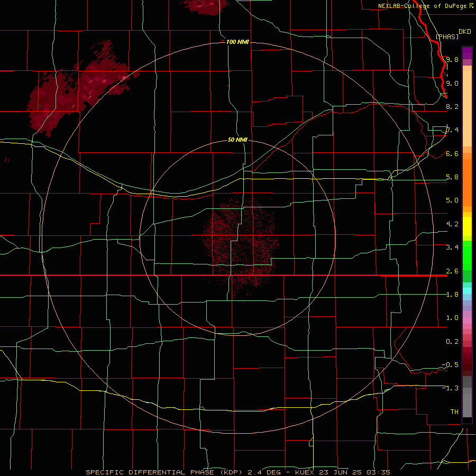
Task: Click the 4.2 legend value
Action: (452, 224)
